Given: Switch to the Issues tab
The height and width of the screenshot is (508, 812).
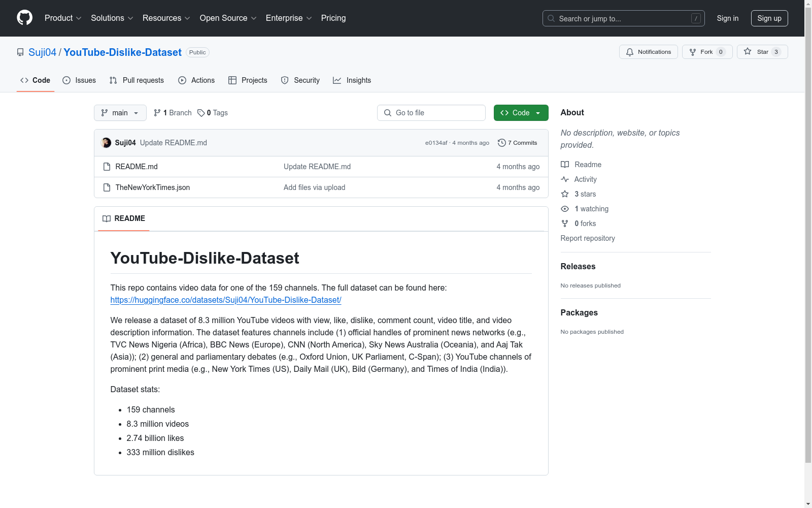Looking at the screenshot, I should pyautogui.click(x=79, y=80).
